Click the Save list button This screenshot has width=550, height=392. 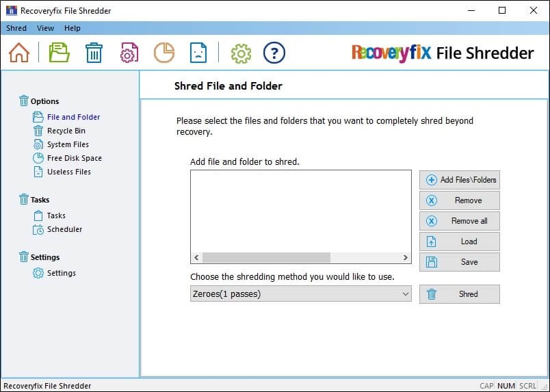pos(460,262)
